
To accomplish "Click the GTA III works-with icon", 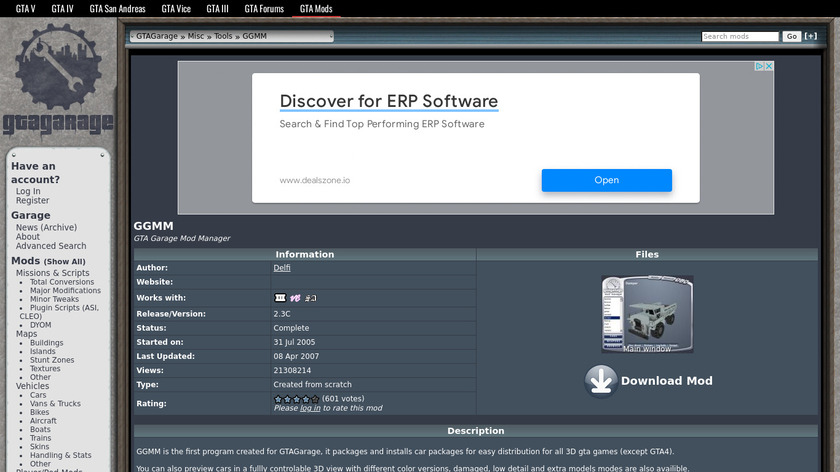I will [280, 298].
